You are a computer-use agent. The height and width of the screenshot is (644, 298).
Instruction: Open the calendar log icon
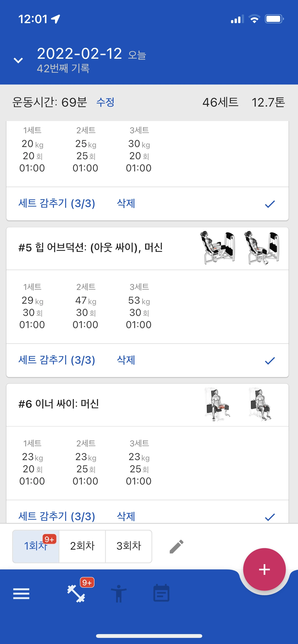click(161, 593)
